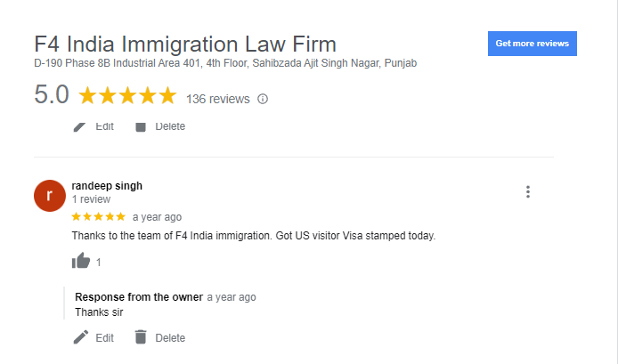Viewport: 618px width, 364px height.
Task: Click the cut-off Delete text near the top
Action: [x=170, y=126]
